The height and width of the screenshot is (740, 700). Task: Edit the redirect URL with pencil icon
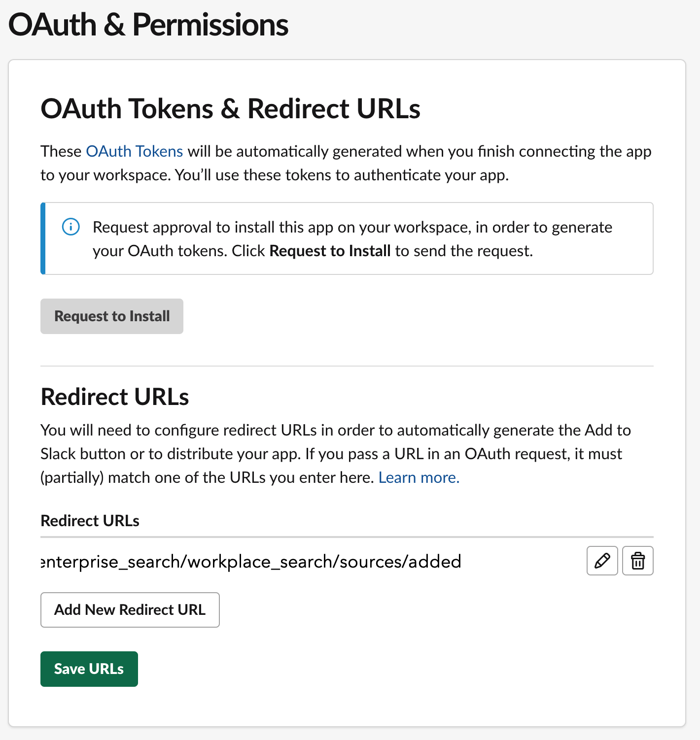coord(602,561)
